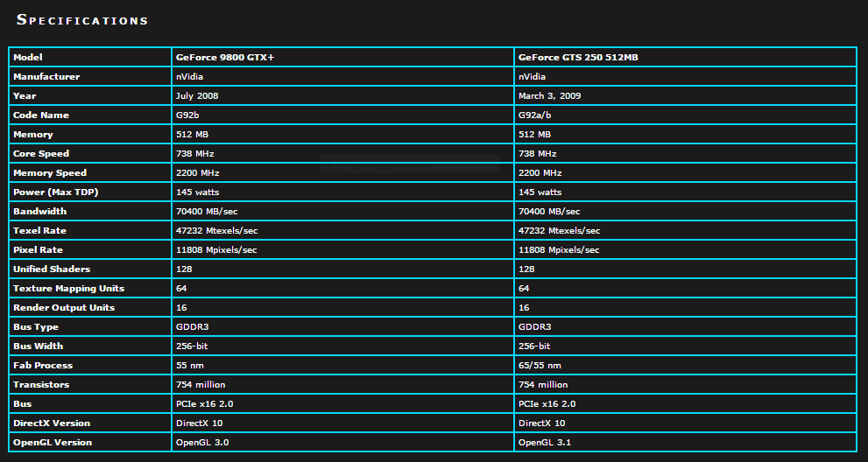Click "128" in the 9800 GTX+ column
The height and width of the screenshot is (462, 868).
(184, 269)
